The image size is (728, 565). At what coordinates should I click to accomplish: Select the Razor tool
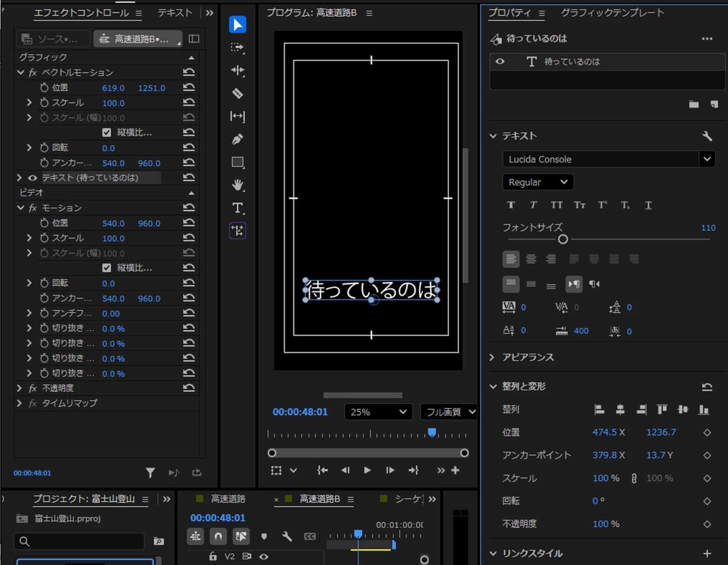pos(237,93)
